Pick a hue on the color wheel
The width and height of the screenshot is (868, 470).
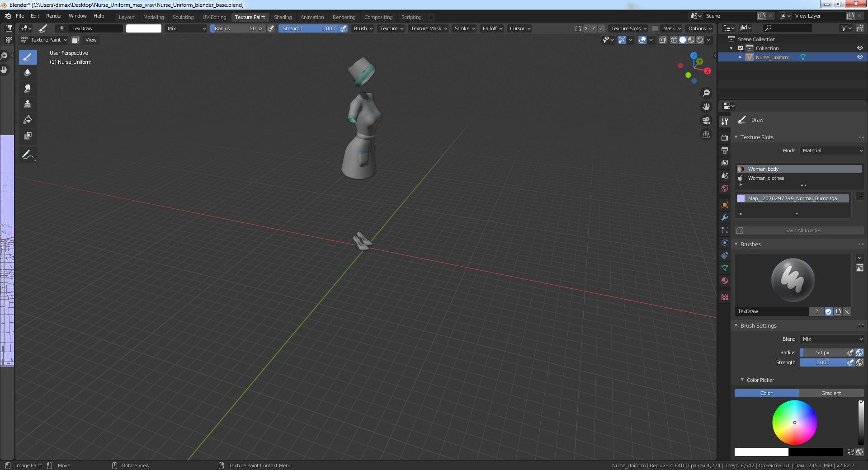[795, 423]
